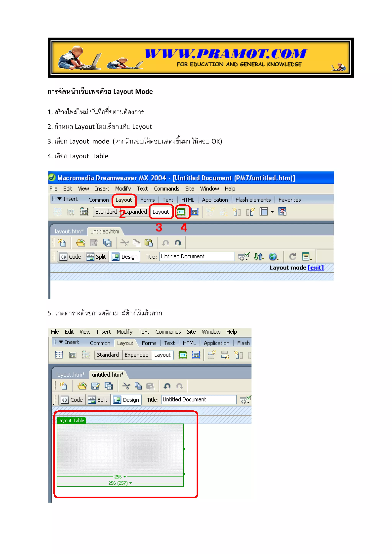Click the Frames icon beside the dropdown arrow
392x554 pixels.
pos(264,212)
